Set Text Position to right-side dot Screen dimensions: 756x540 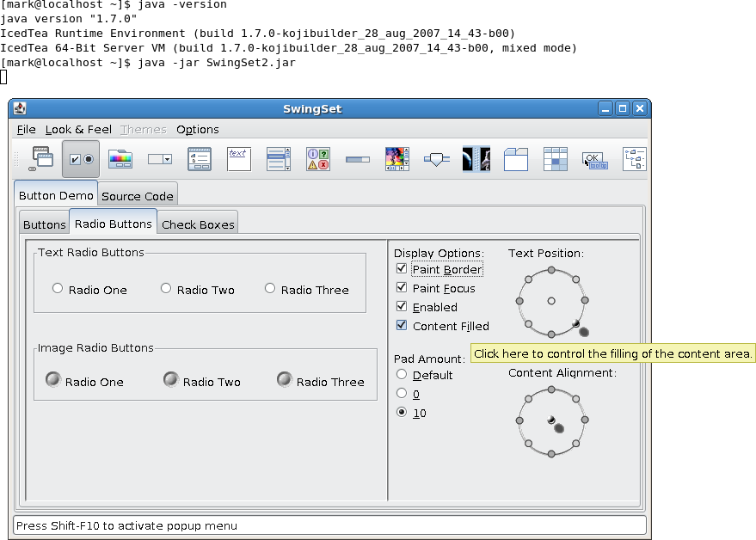coord(585,300)
